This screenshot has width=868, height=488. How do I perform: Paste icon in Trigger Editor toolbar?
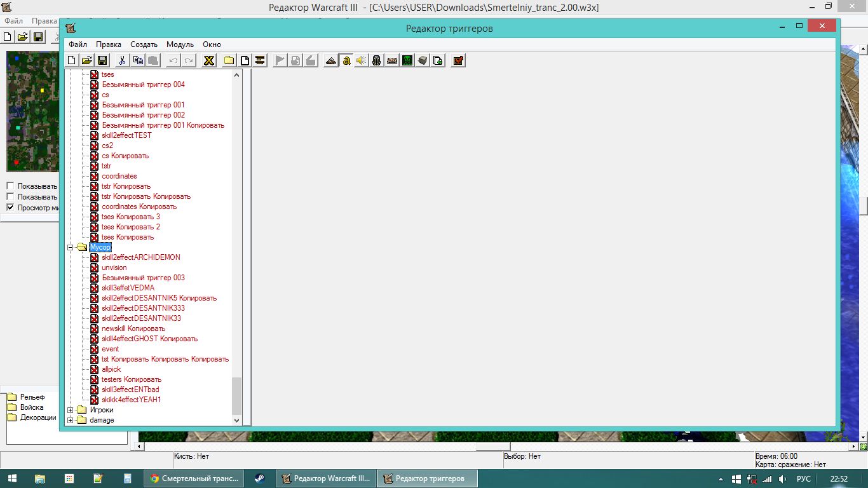point(153,60)
